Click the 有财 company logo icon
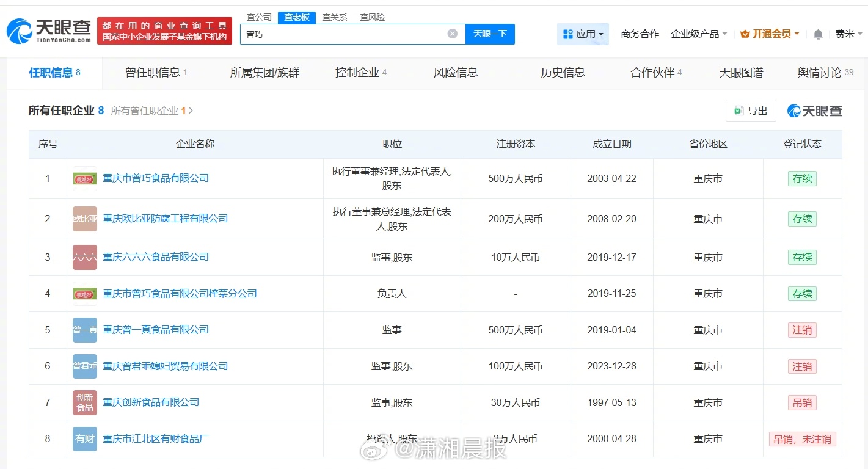The height and width of the screenshot is (469, 868). [84, 438]
